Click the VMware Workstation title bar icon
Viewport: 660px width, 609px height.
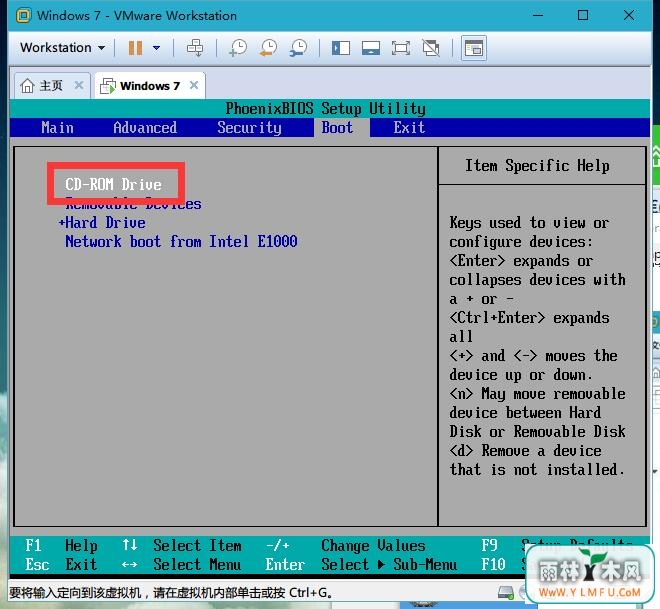coord(24,16)
